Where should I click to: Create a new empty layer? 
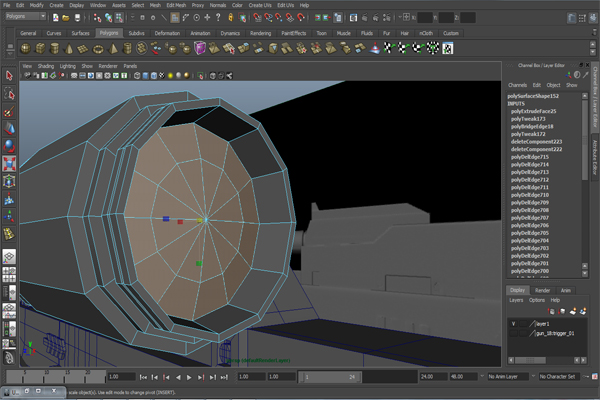[573, 312]
